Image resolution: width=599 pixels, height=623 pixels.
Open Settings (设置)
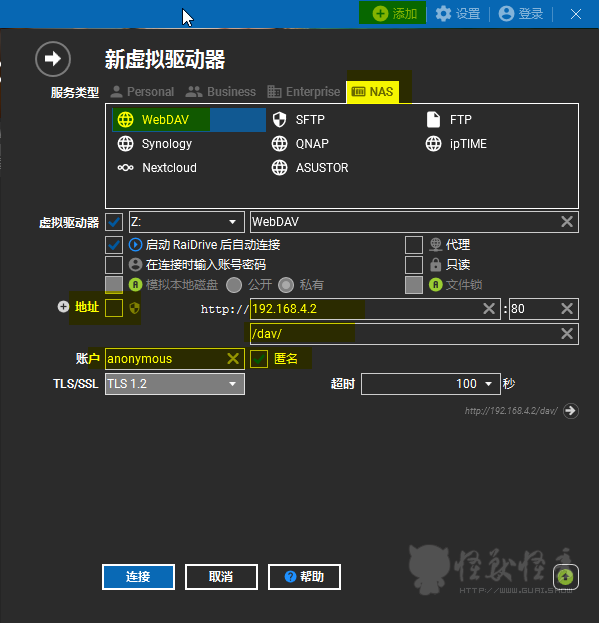tap(458, 14)
